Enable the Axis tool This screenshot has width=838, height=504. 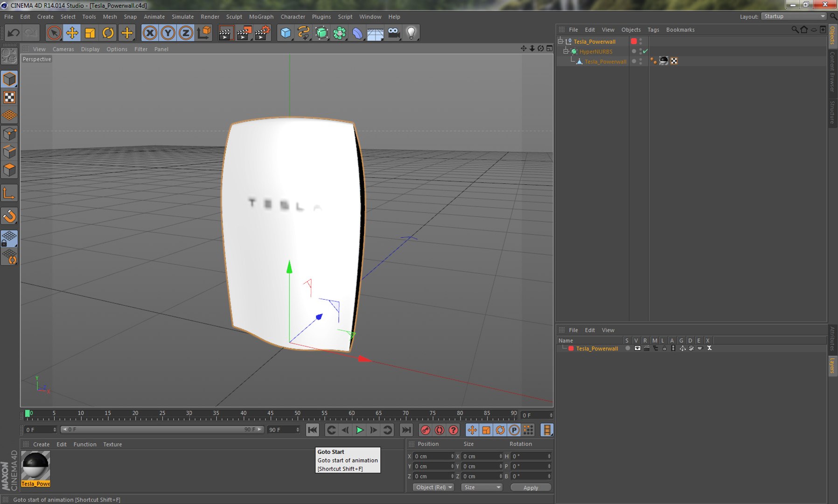point(9,193)
